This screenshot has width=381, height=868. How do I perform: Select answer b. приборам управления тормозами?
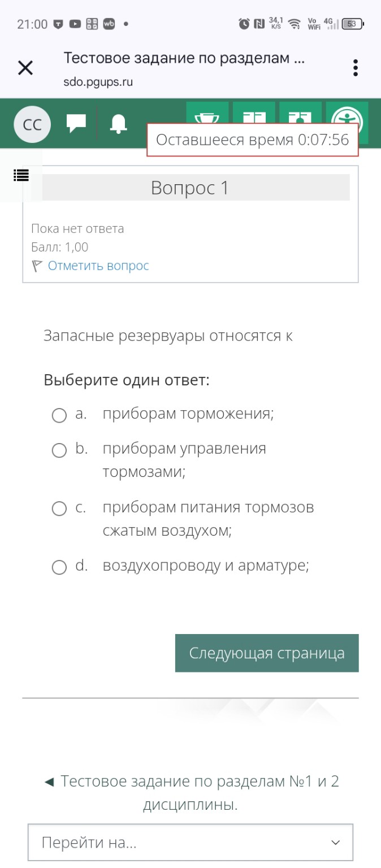coord(59,450)
